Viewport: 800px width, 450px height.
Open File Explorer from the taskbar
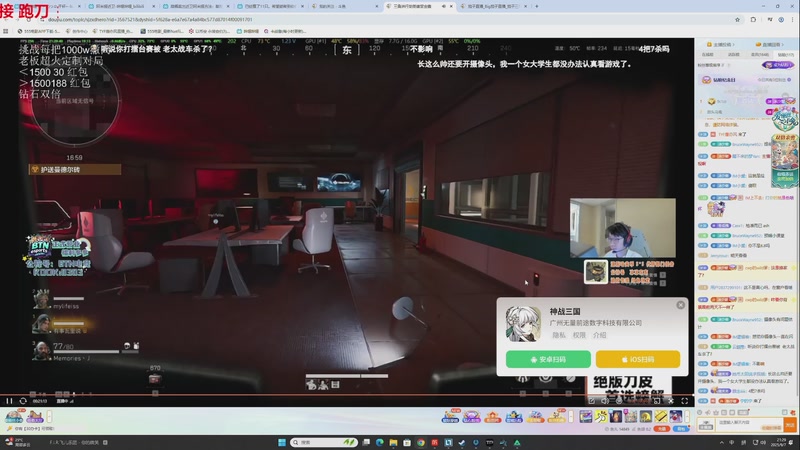393,442
